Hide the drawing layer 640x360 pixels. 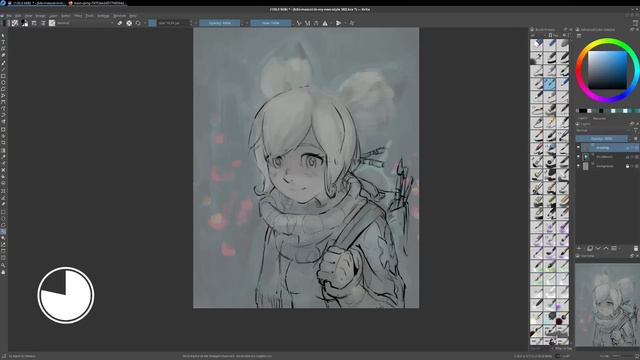(578, 148)
